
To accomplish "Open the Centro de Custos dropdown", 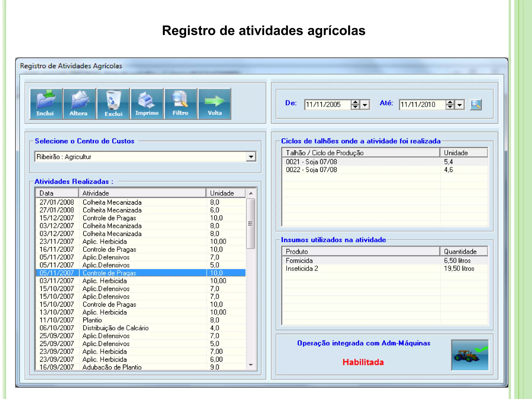I will (251, 157).
